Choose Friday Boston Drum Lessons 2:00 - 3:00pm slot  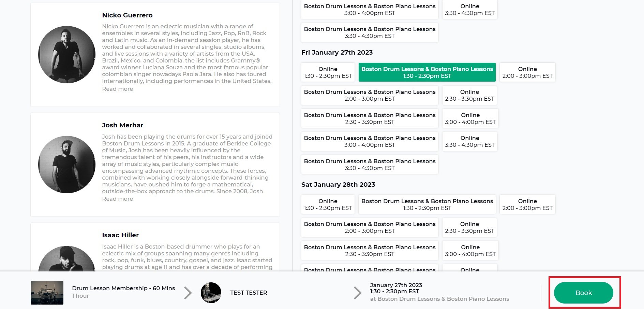point(370,95)
